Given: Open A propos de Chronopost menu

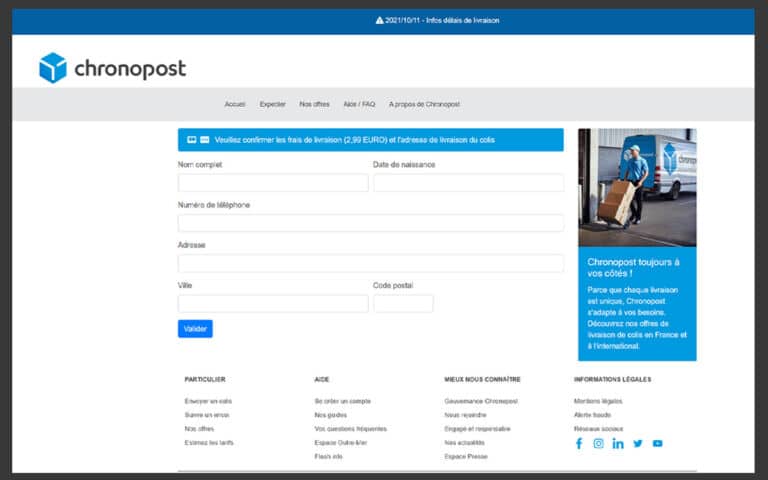Looking at the screenshot, I should (424, 104).
